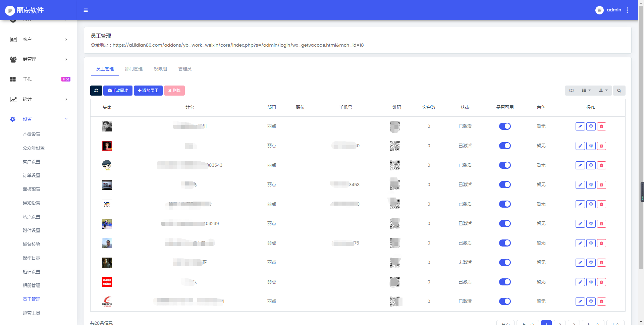Edit the employee with phone ending 75
This screenshot has width=644, height=325.
(x=580, y=243)
